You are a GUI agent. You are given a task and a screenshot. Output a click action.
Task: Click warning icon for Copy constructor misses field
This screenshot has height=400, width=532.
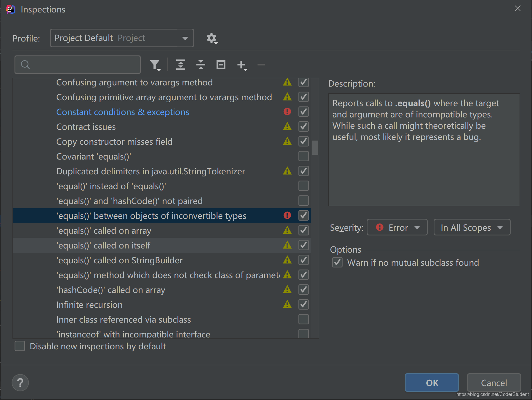pos(287,141)
